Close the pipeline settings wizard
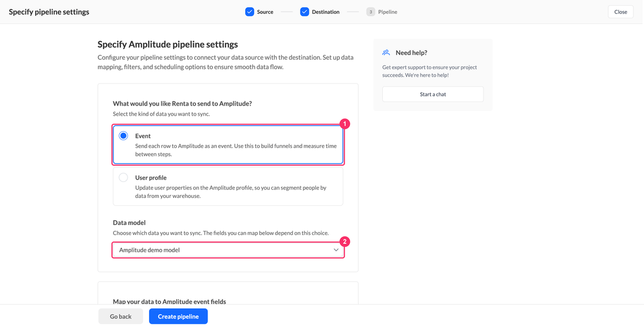The width and height of the screenshot is (644, 328). (621, 12)
